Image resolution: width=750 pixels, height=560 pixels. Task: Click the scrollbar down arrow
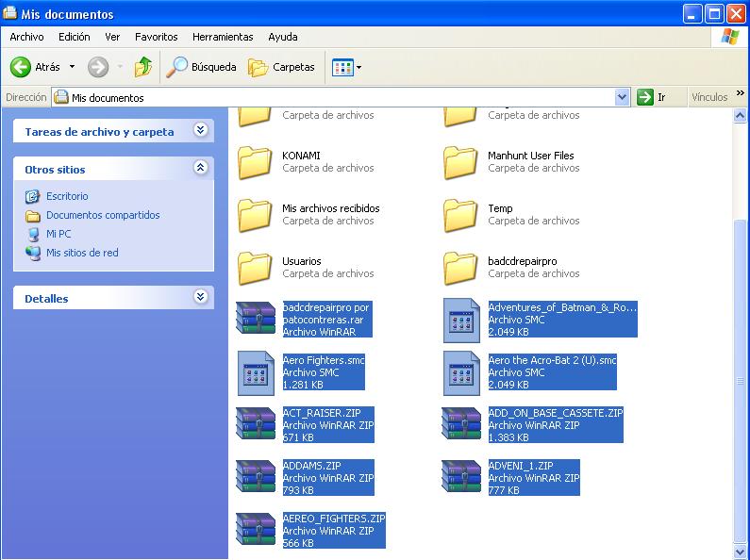click(740, 552)
